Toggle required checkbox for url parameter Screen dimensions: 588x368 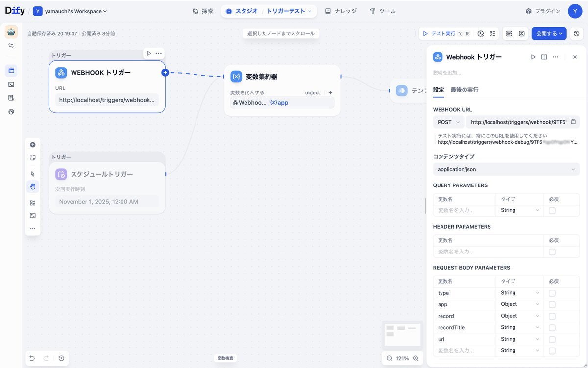pyautogui.click(x=552, y=339)
